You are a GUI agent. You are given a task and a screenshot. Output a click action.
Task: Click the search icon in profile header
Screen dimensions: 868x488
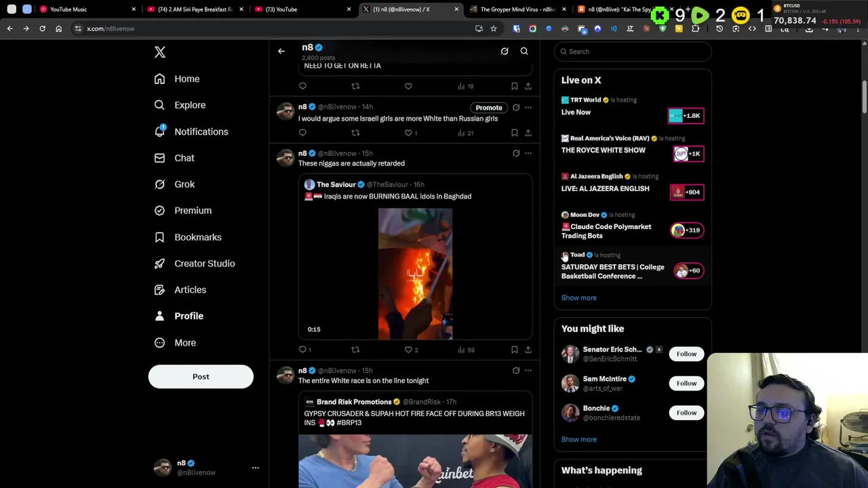[x=524, y=52]
